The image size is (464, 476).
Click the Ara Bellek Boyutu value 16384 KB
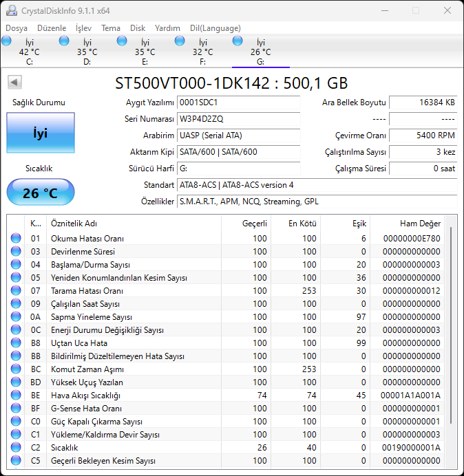click(423, 102)
